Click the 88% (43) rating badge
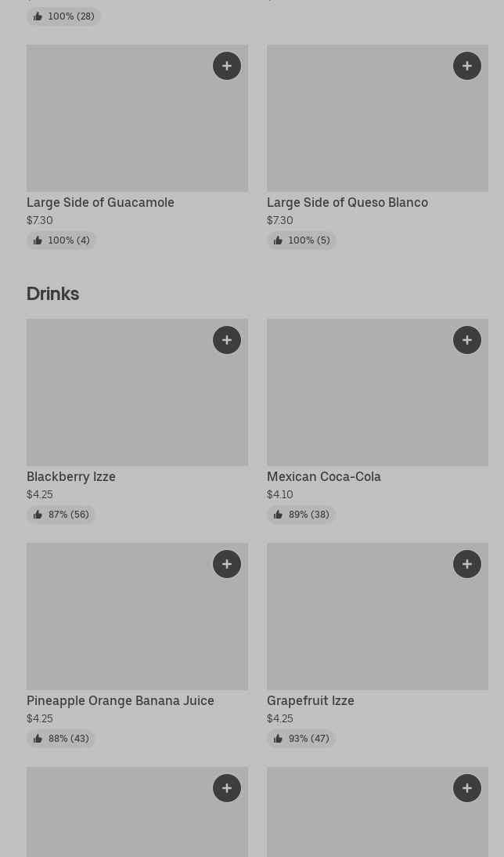The height and width of the screenshot is (857, 504). (x=61, y=739)
